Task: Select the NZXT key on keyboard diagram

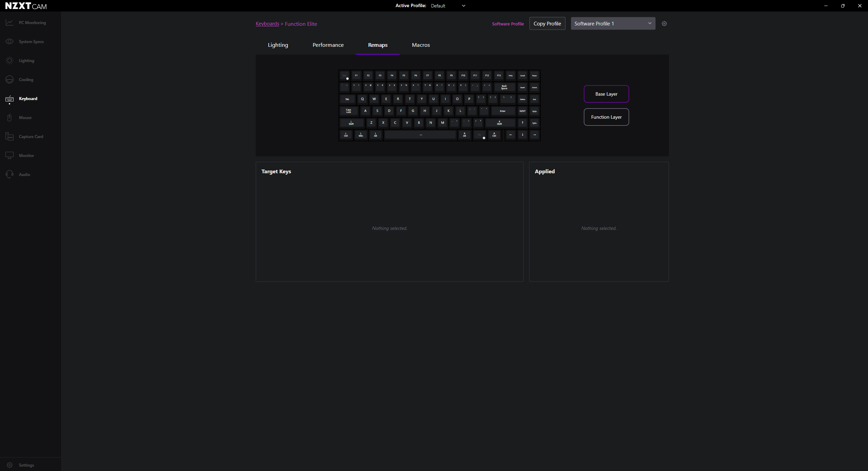Action: click(x=522, y=111)
